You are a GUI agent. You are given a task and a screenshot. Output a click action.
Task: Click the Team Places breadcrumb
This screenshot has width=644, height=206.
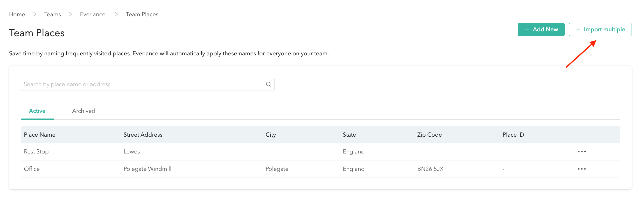(142, 14)
